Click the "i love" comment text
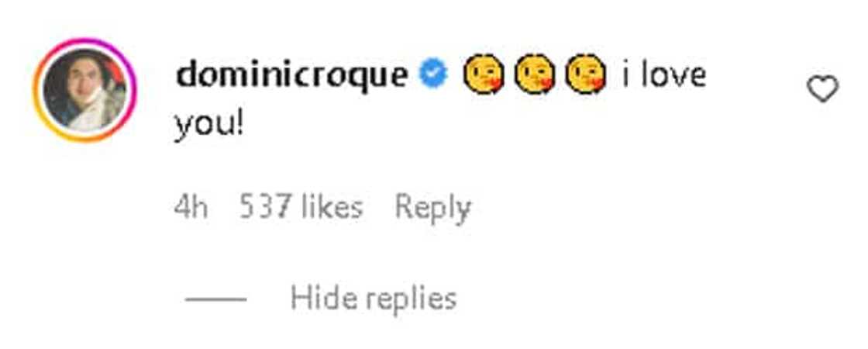 663,76
